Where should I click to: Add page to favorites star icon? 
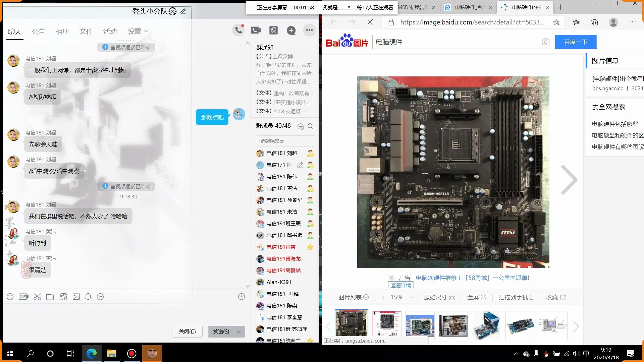[556, 22]
